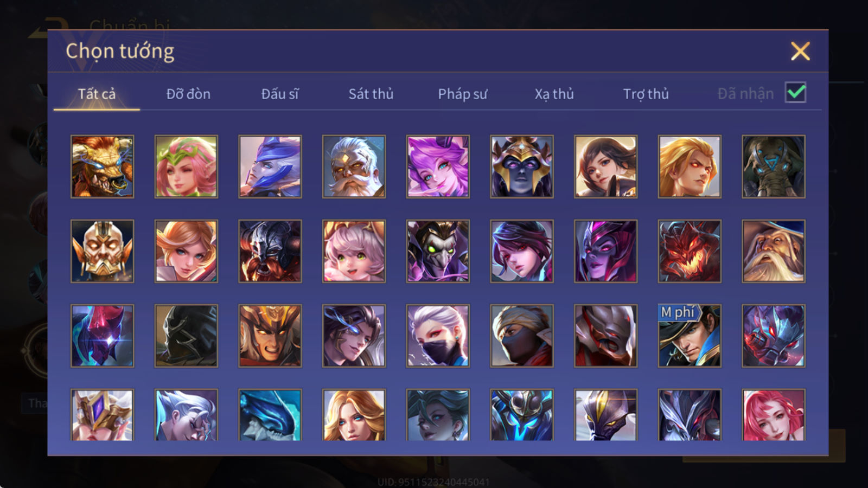Pick the pink-haired elf girl with green crown

pos(186,166)
